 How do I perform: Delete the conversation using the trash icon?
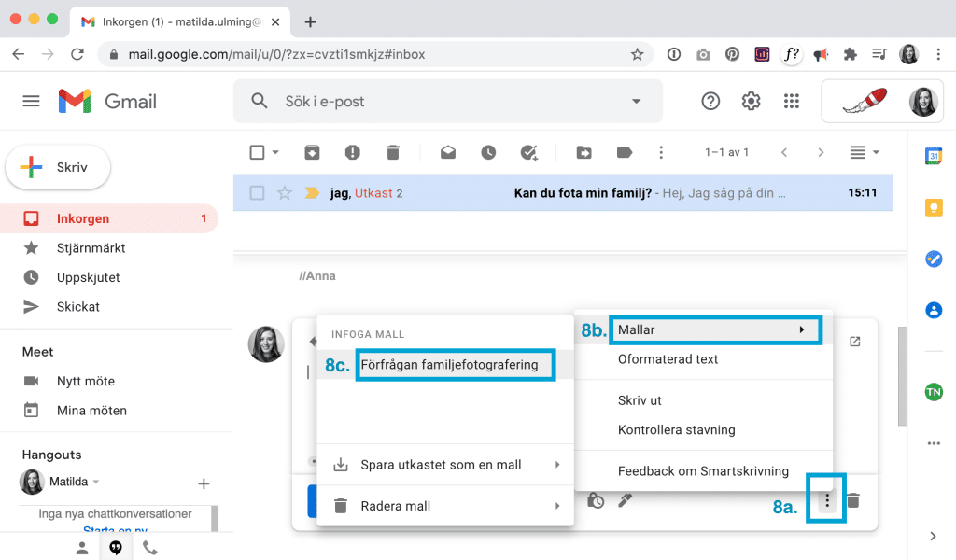point(392,151)
